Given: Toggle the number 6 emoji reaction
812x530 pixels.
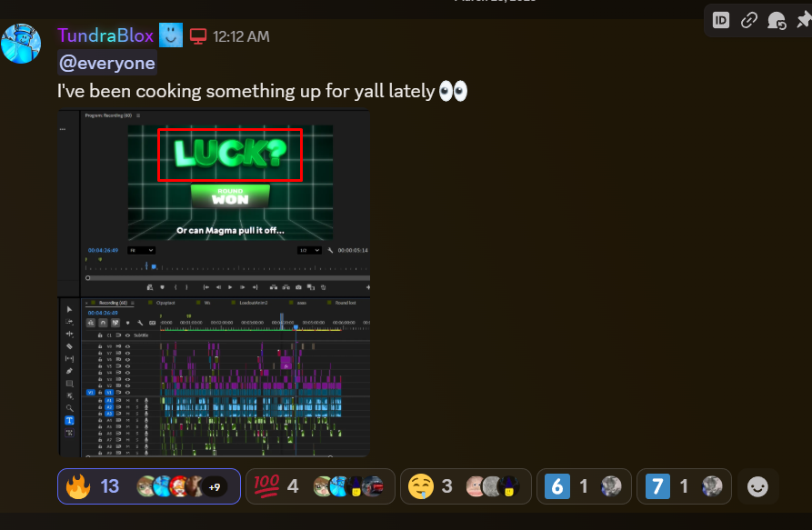Looking at the screenshot, I should coord(584,486).
